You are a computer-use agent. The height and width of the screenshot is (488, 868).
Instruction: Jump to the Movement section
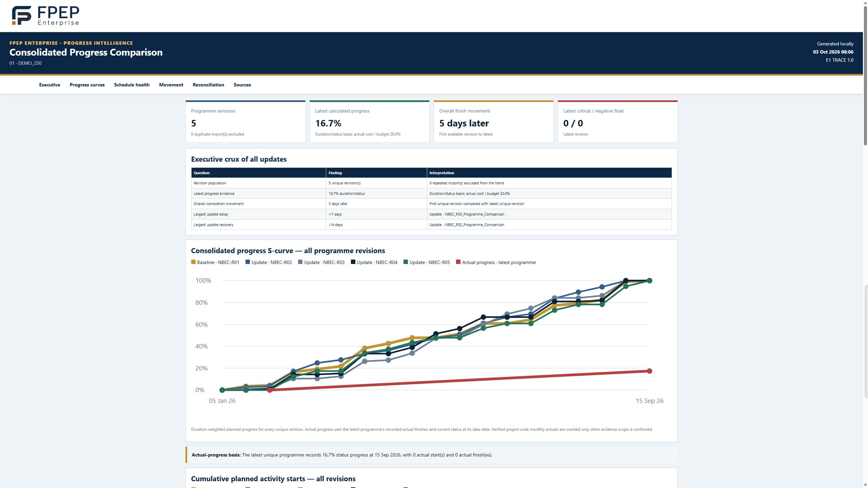pyautogui.click(x=171, y=85)
